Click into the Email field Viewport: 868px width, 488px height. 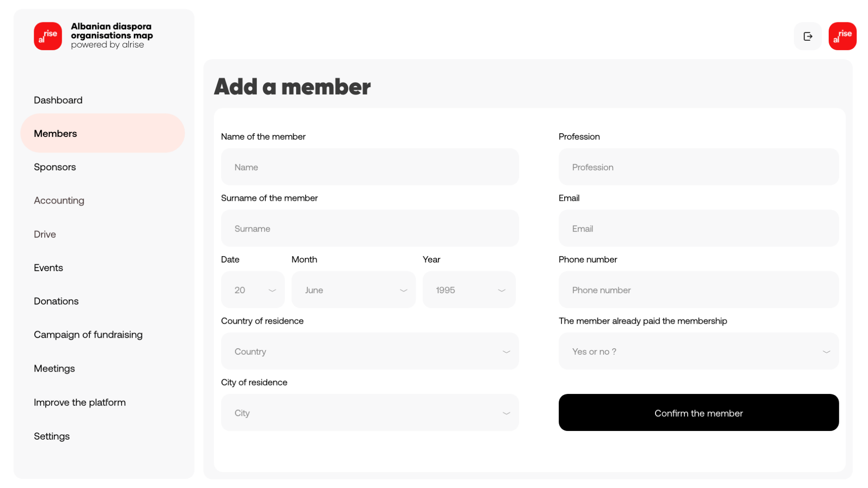(x=698, y=228)
